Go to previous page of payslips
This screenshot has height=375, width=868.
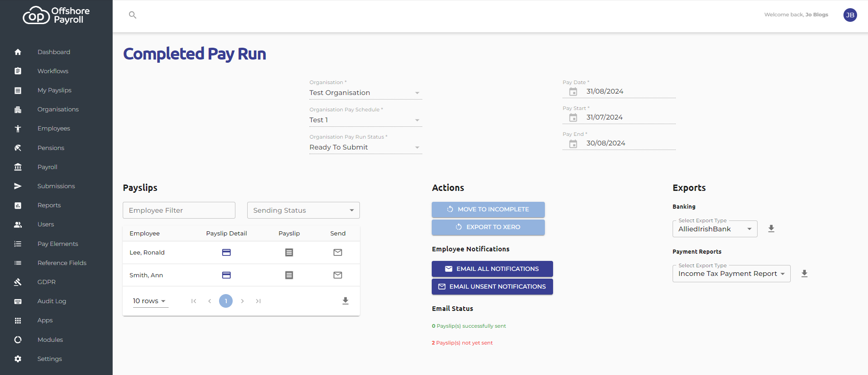210,301
